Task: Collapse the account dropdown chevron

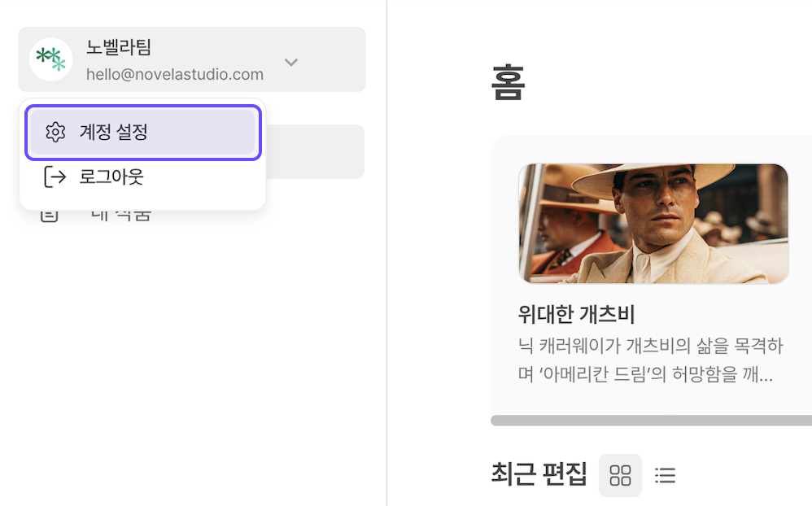Action: (x=291, y=62)
